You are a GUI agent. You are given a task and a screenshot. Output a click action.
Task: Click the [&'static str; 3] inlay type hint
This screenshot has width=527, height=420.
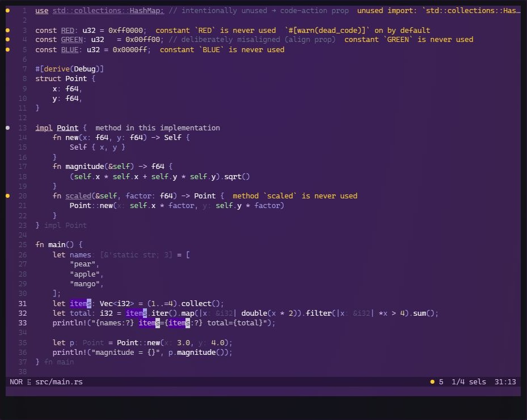click(136, 255)
